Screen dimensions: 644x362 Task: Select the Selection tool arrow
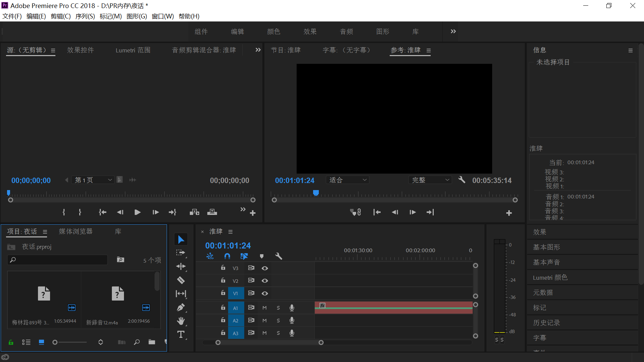pos(181,239)
